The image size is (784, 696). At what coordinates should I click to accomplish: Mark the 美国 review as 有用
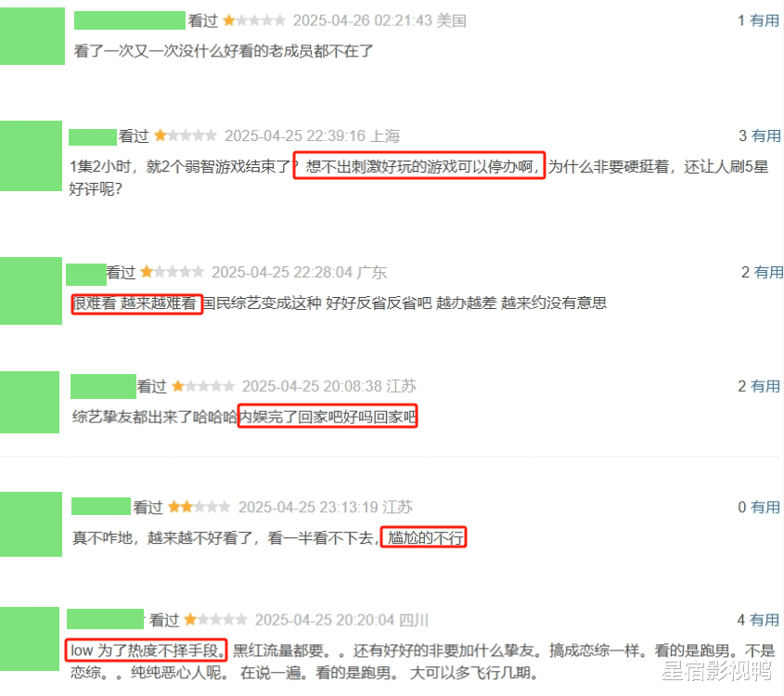click(x=765, y=20)
